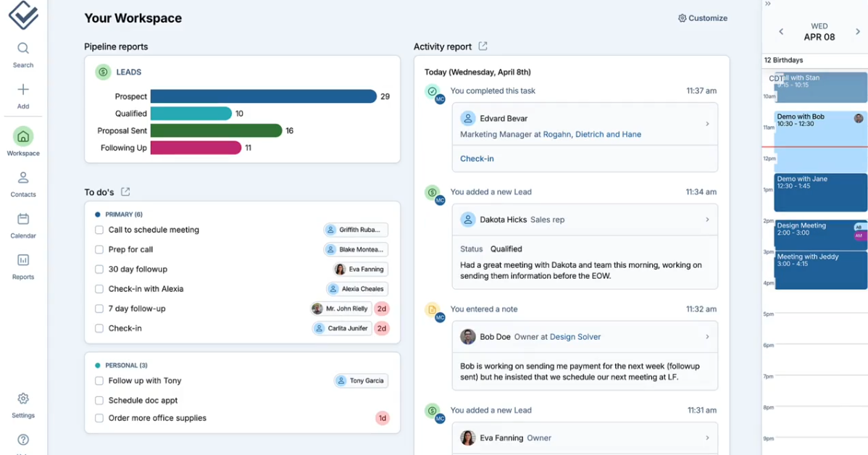
Task: Click lead icon for the 11:34 am entry
Action: click(x=432, y=192)
